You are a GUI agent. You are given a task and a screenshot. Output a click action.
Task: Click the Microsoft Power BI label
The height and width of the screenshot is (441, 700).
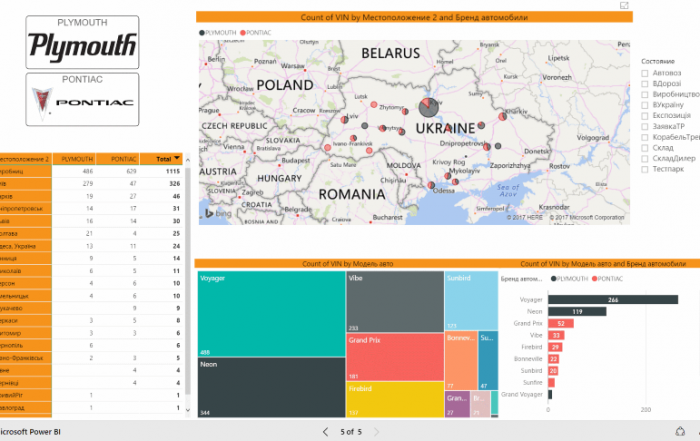pyautogui.click(x=30, y=432)
